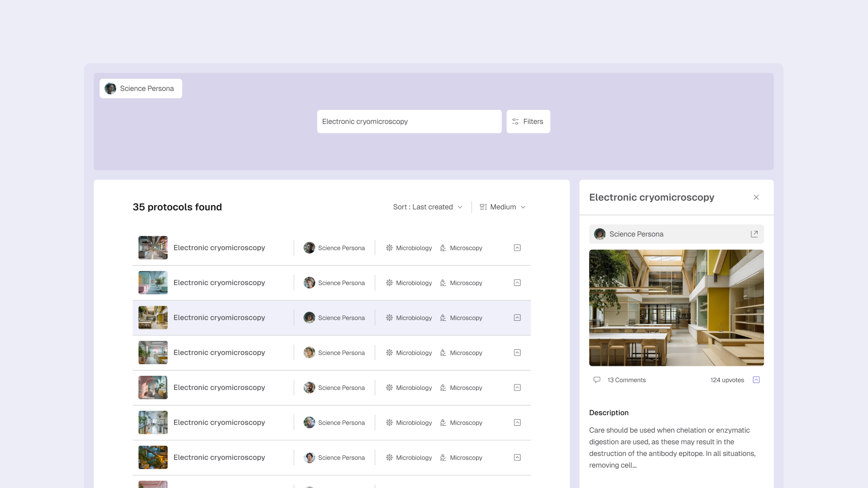Viewport: 868px width, 488px height.
Task: Click the detail panel title Electronic cryomicroscopy
Action: pos(651,197)
